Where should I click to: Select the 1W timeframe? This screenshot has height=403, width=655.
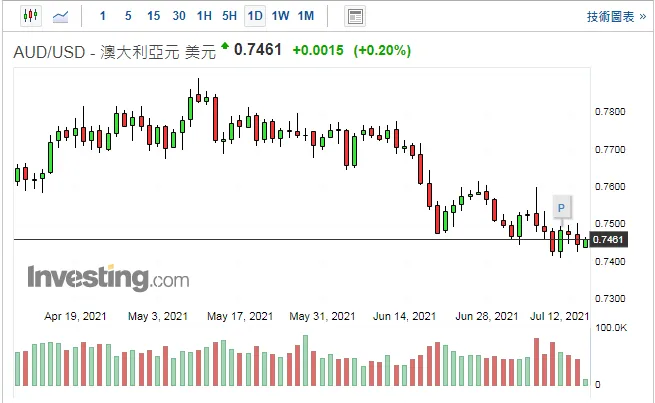pyautogui.click(x=280, y=16)
